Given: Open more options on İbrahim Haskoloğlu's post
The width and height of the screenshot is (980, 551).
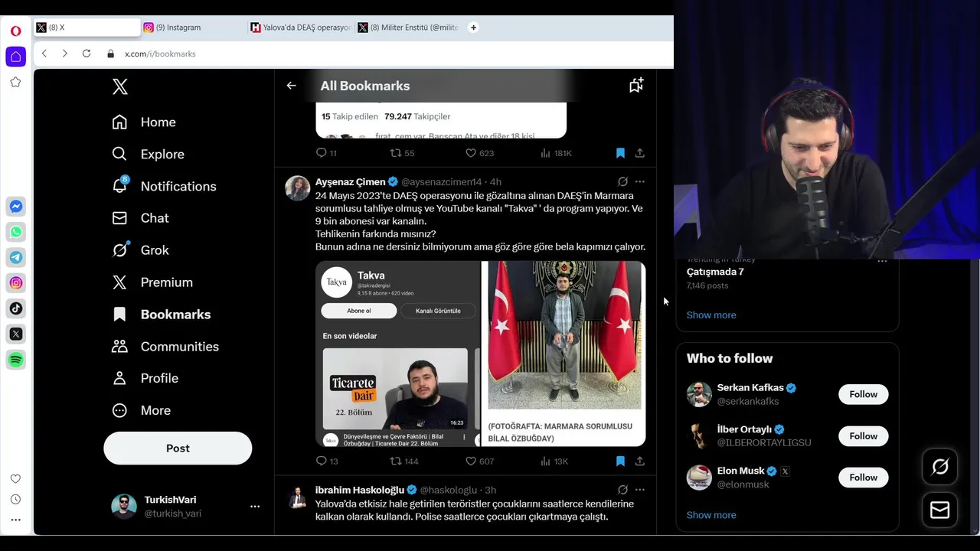Looking at the screenshot, I should (640, 490).
